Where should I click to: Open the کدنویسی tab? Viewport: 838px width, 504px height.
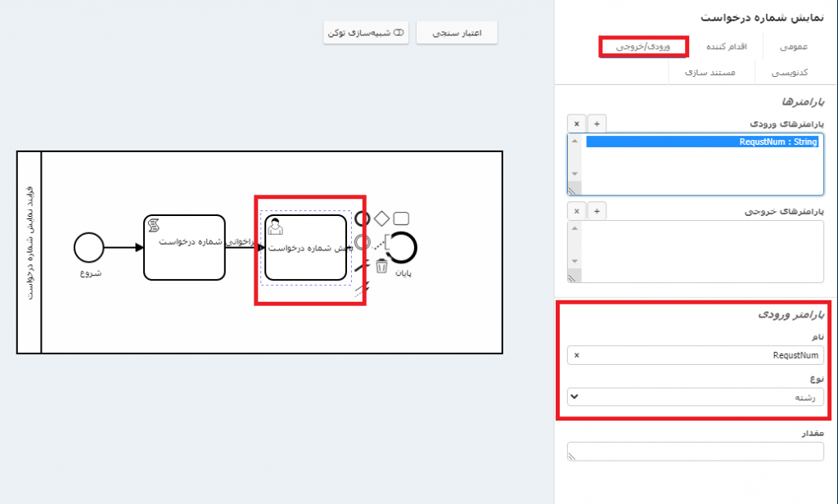coord(791,73)
